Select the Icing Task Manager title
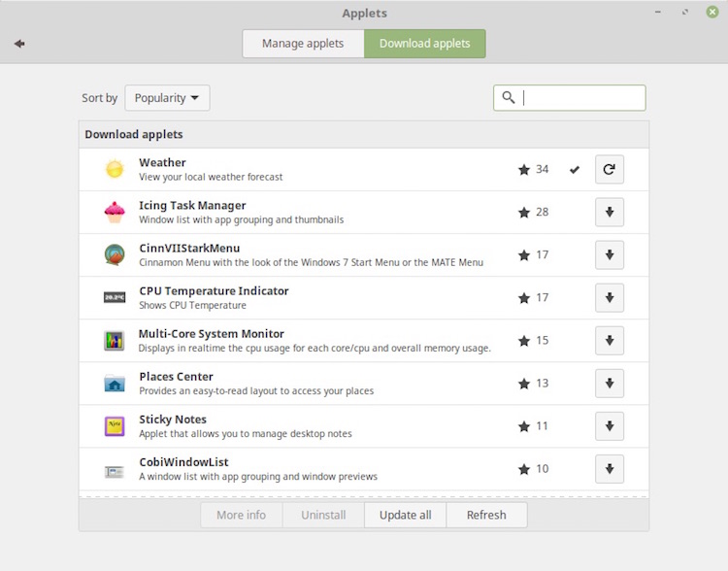Screen dimensions: 728x571 point(192,205)
